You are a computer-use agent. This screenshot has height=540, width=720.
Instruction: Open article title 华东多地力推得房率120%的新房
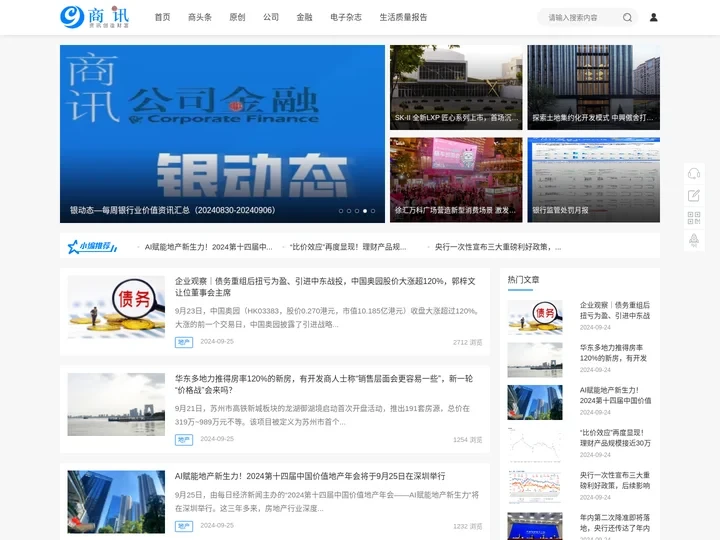(324, 384)
